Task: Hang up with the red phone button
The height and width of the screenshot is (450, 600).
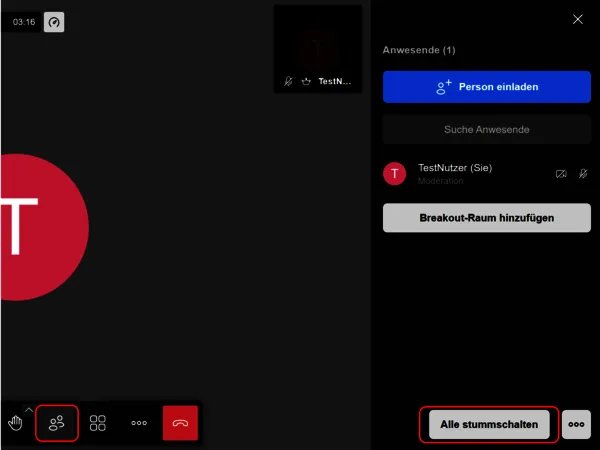Action: 180,423
